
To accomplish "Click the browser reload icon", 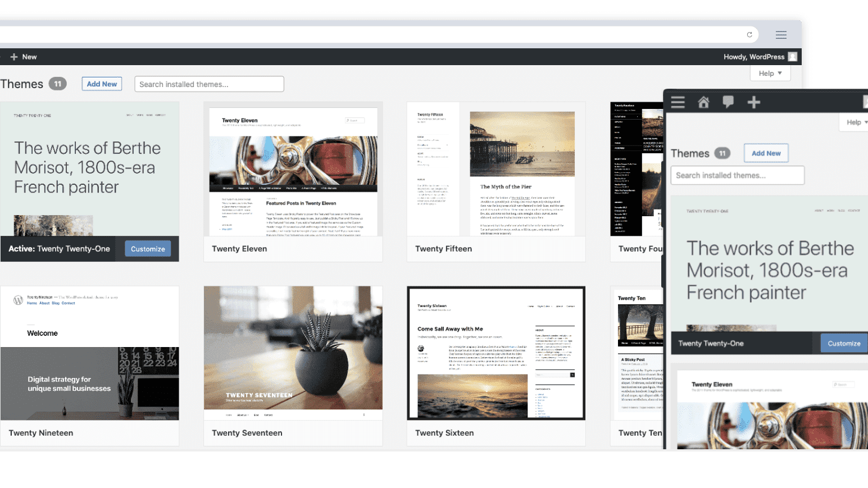I will 749,35.
